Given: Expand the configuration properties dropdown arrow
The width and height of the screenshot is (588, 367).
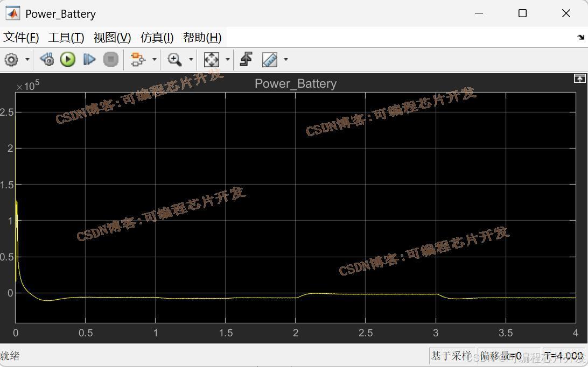Looking at the screenshot, I should (x=27, y=60).
